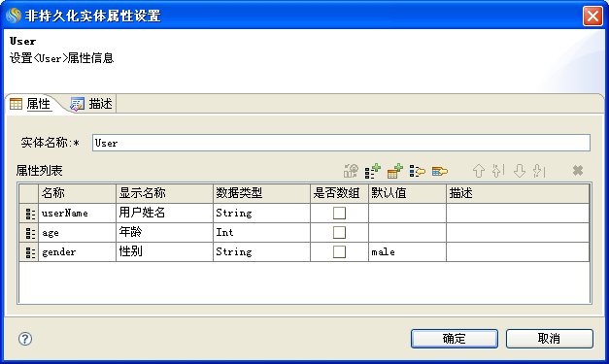Click the 实体名称 input field
Screen dimensions: 609x364
click(x=341, y=143)
